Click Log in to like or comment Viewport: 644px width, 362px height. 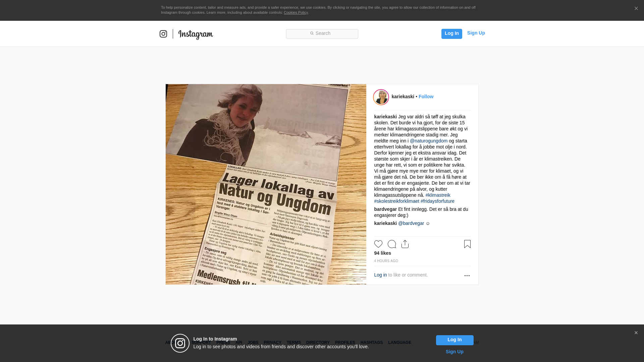[380, 275]
